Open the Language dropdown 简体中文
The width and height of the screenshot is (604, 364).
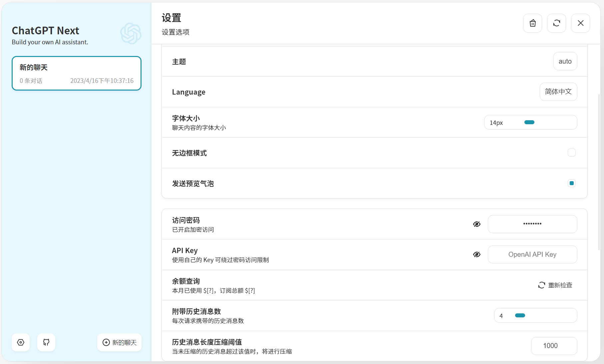[x=558, y=92]
